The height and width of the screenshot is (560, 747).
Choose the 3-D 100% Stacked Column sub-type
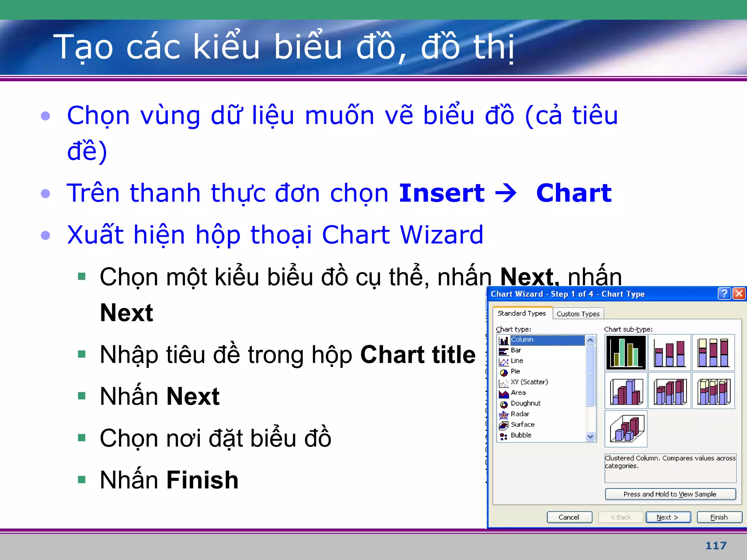(713, 391)
